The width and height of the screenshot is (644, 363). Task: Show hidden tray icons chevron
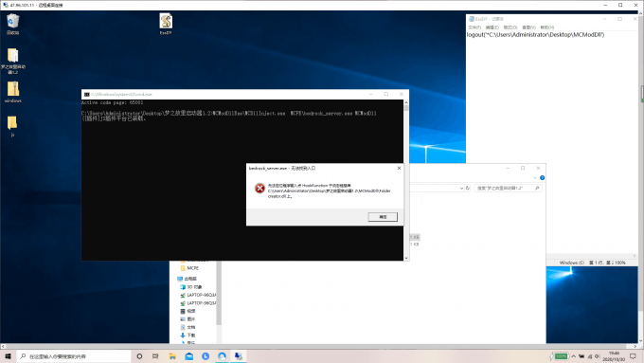click(573, 356)
